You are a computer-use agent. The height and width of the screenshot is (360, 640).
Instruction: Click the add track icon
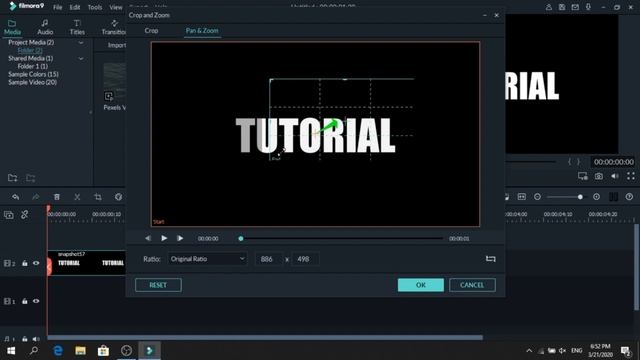(x=9, y=215)
